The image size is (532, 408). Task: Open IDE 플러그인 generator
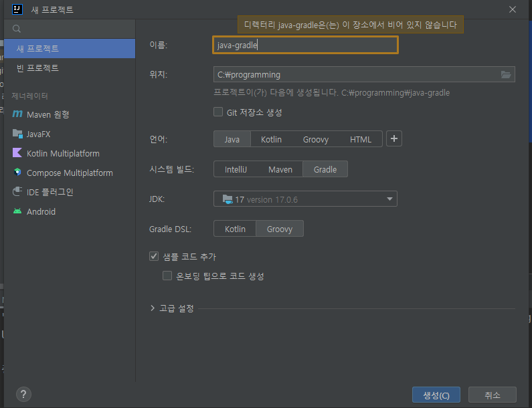click(70, 192)
